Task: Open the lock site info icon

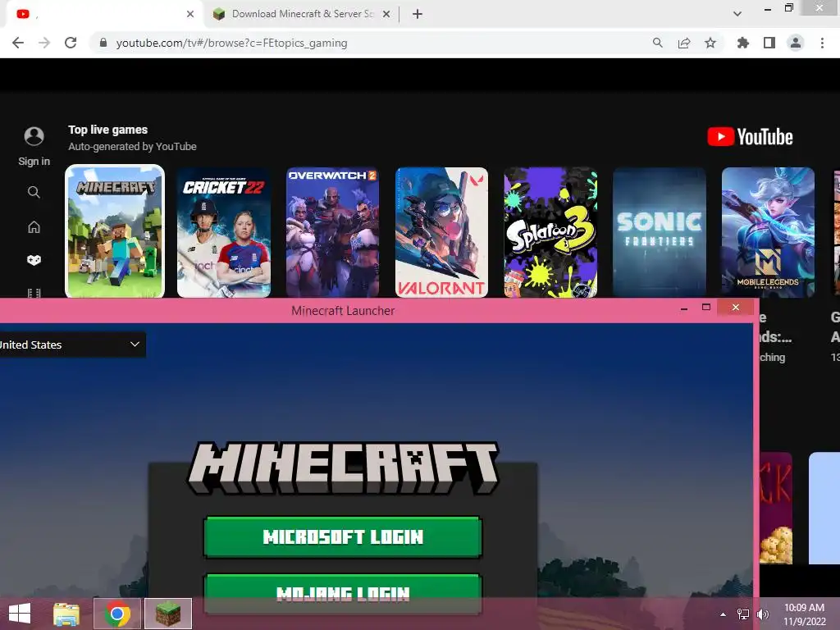Action: click(x=103, y=43)
